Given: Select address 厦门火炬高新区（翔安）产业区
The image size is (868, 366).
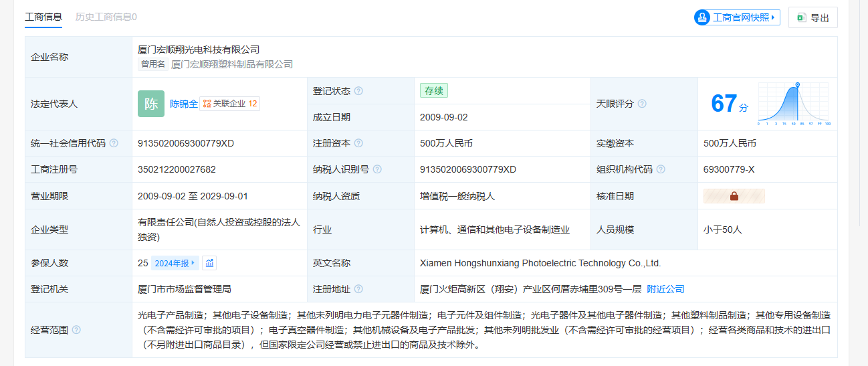Looking at the screenshot, I should tap(483, 289).
